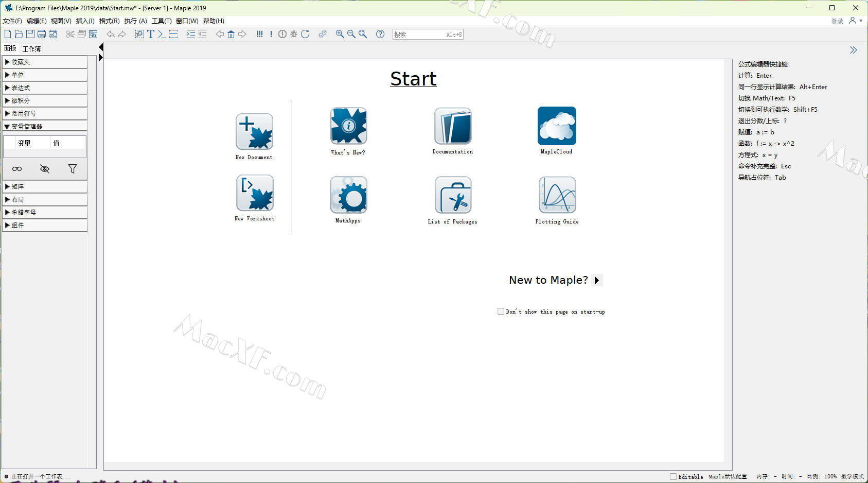Click the execute entire worksheet (!!!) icon
Viewport: 868px width, 483px height.
259,34
